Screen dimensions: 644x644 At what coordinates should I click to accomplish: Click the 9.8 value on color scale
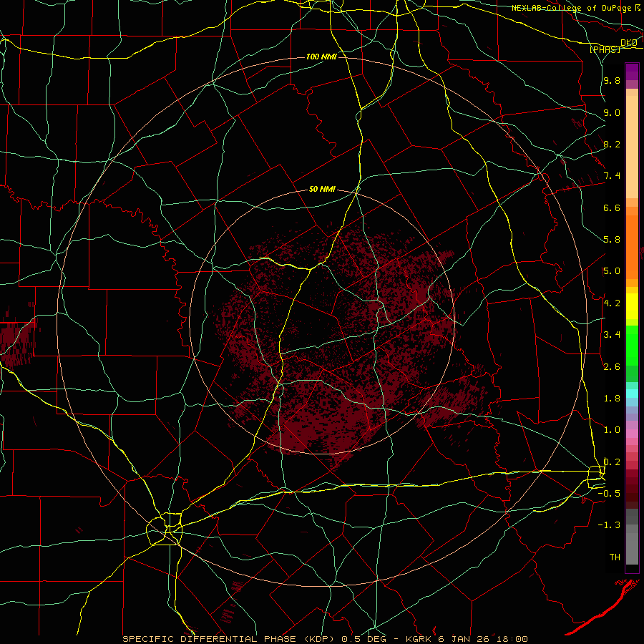tap(612, 81)
